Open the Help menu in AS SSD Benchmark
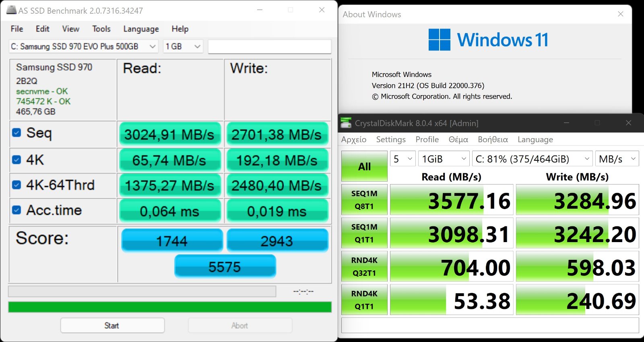The image size is (644, 342). click(x=180, y=29)
